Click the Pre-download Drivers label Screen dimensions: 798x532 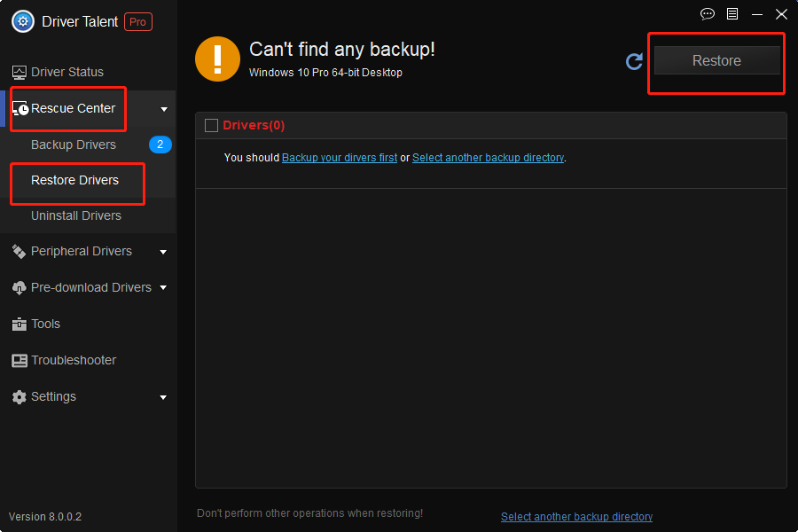tap(91, 287)
